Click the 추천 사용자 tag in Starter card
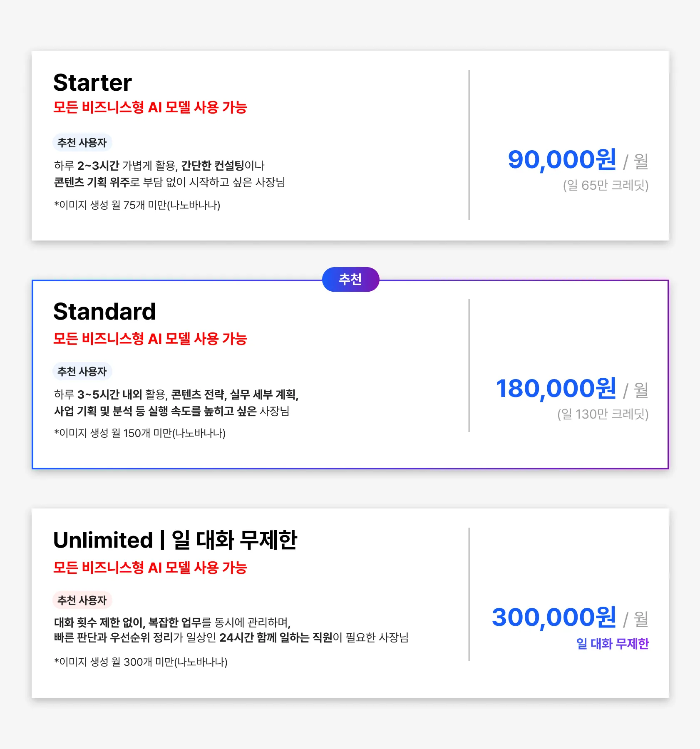The height and width of the screenshot is (749, 700). [82, 143]
